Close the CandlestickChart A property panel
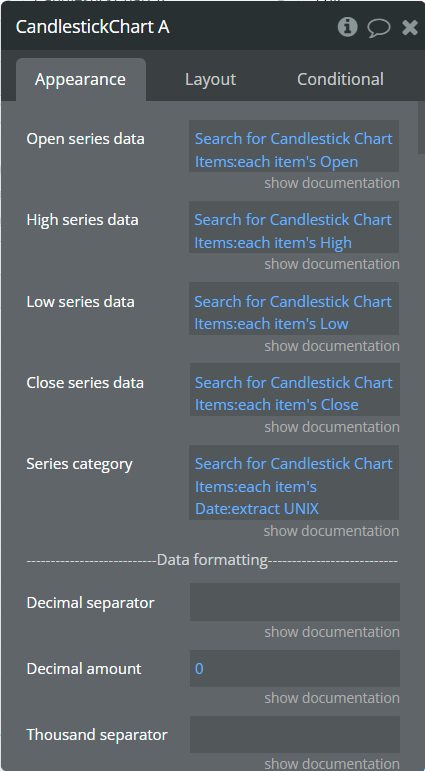The width and height of the screenshot is (425, 771). (x=410, y=27)
